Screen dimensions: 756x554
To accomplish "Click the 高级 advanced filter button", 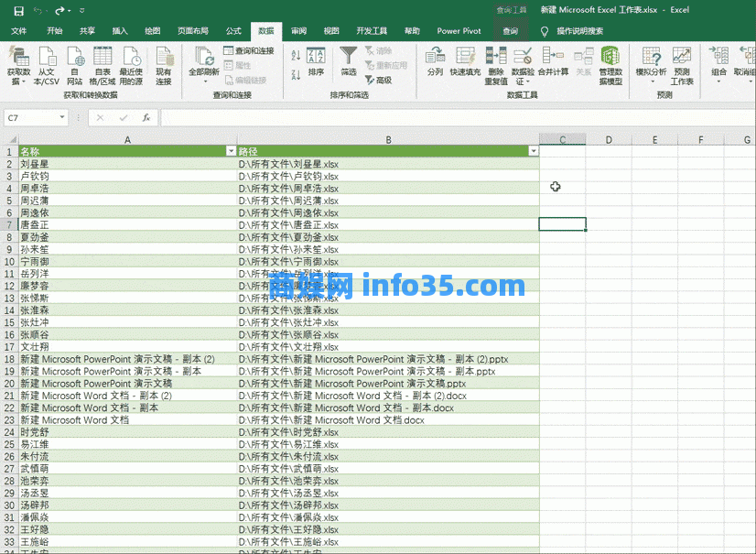I will coord(378,80).
